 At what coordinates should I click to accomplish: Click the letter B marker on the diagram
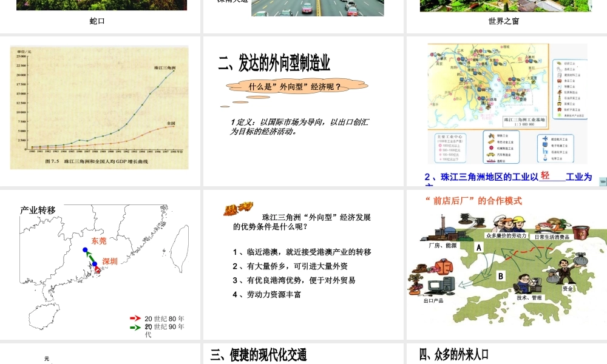[501, 276]
